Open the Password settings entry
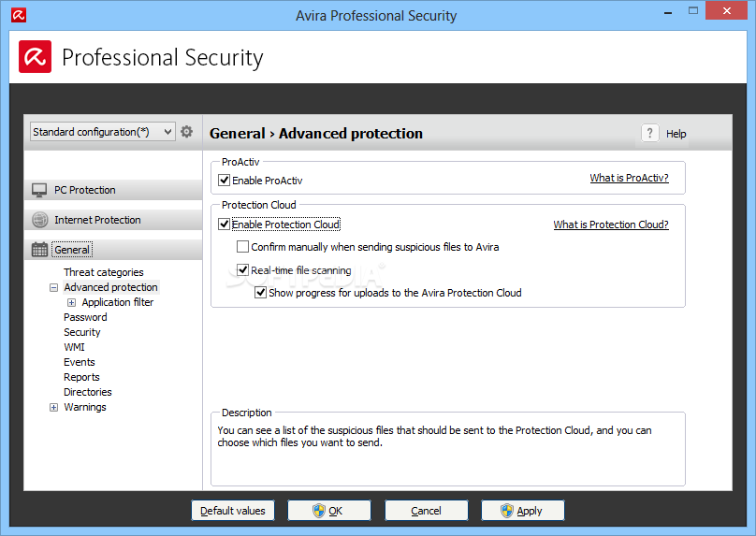The width and height of the screenshot is (756, 536). pos(85,317)
